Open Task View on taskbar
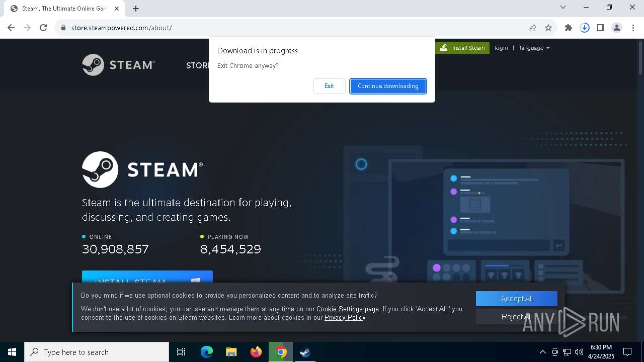This screenshot has width=644, height=362. [x=181, y=352]
